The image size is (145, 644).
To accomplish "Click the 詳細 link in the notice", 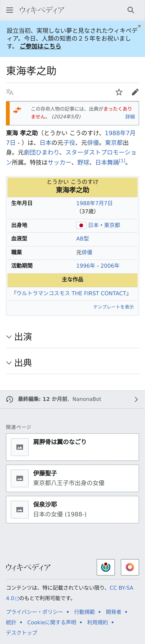I will [130, 117].
